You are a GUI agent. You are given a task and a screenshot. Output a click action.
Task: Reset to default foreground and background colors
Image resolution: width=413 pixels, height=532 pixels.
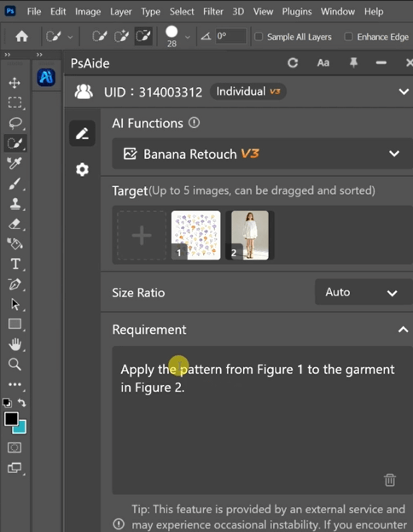(x=7, y=403)
